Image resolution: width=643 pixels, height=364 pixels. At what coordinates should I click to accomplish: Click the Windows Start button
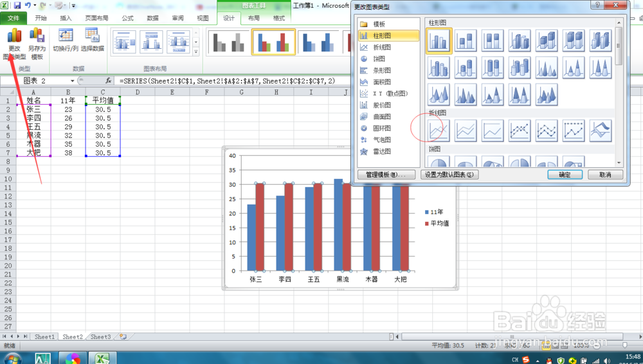[x=12, y=358]
